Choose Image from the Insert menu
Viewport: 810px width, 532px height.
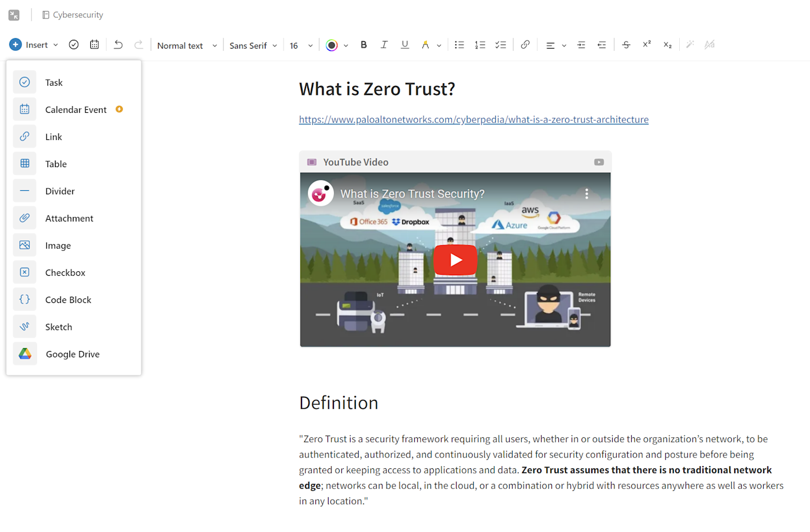[73, 245]
